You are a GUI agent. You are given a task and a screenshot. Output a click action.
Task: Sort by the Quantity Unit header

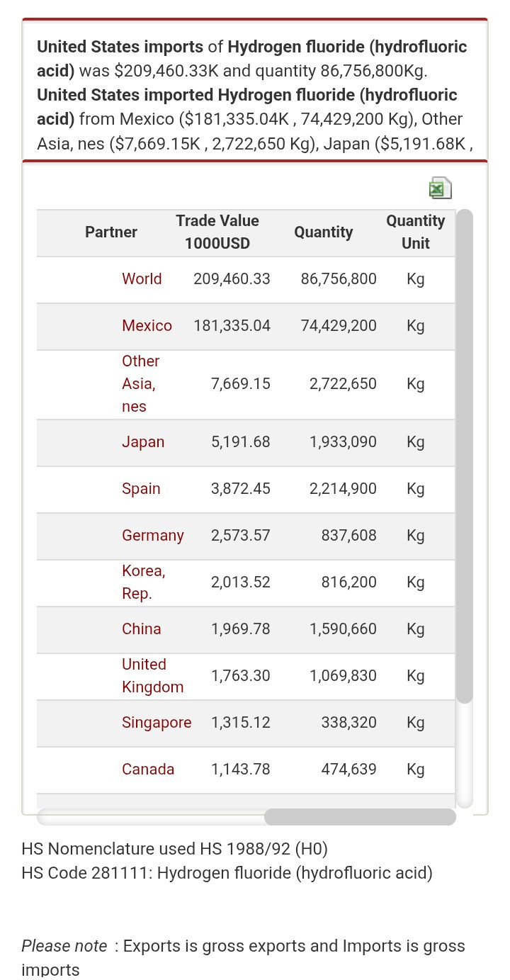pyautogui.click(x=416, y=232)
